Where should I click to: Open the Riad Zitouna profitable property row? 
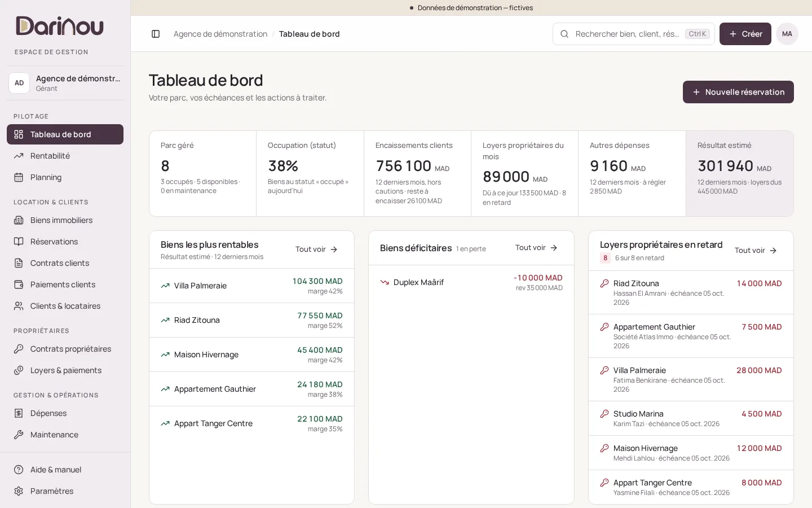pyautogui.click(x=251, y=320)
